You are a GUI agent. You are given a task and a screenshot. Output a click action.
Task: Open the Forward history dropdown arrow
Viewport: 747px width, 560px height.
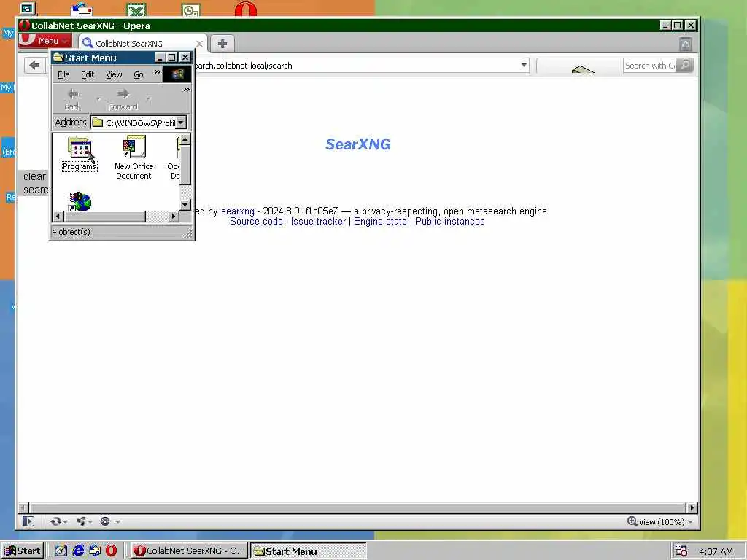pos(148,99)
